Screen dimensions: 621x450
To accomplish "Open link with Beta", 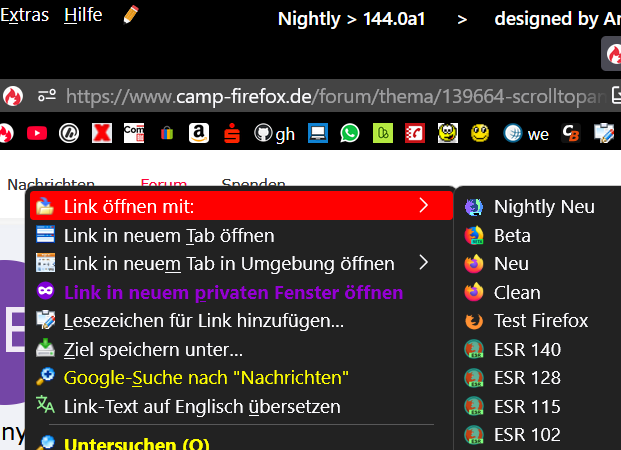I will 539,235.
